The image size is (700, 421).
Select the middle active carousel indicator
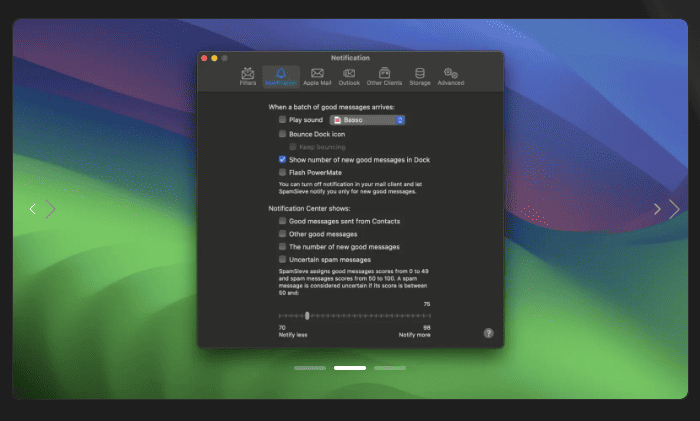point(350,368)
